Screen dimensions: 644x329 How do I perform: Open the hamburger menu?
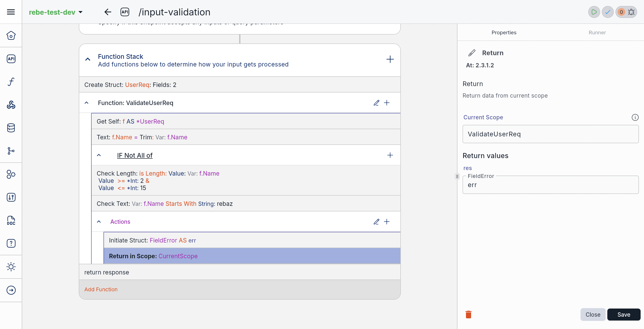[x=11, y=12]
